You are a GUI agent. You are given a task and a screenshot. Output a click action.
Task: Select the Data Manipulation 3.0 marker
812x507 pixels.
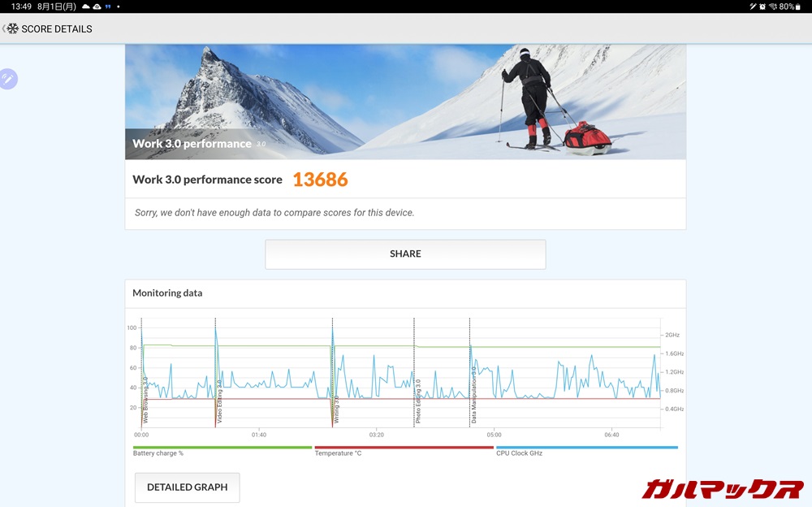tap(473, 395)
